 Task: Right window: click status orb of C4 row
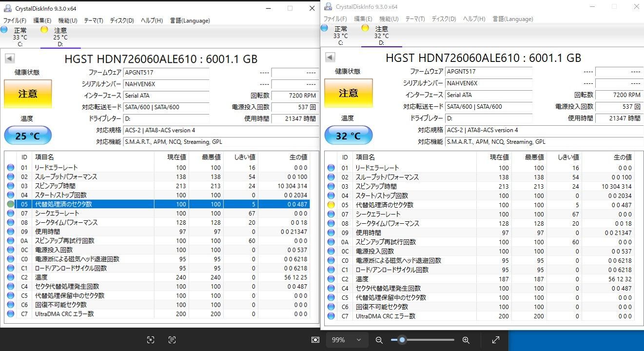pos(331,289)
